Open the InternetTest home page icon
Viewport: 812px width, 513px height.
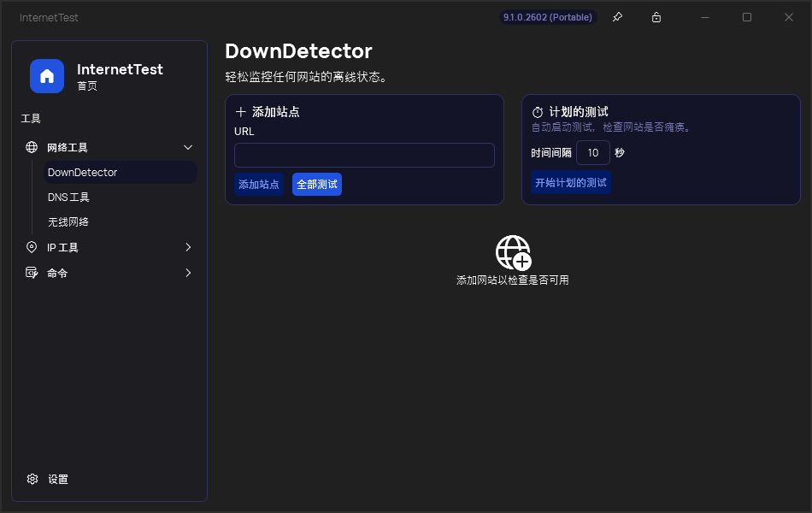[x=47, y=76]
